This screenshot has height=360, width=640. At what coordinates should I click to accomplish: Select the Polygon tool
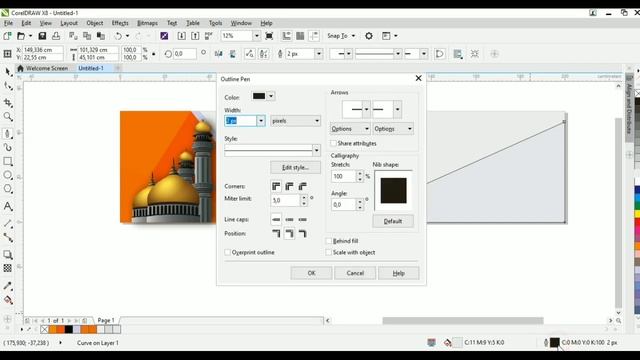[x=8, y=189]
